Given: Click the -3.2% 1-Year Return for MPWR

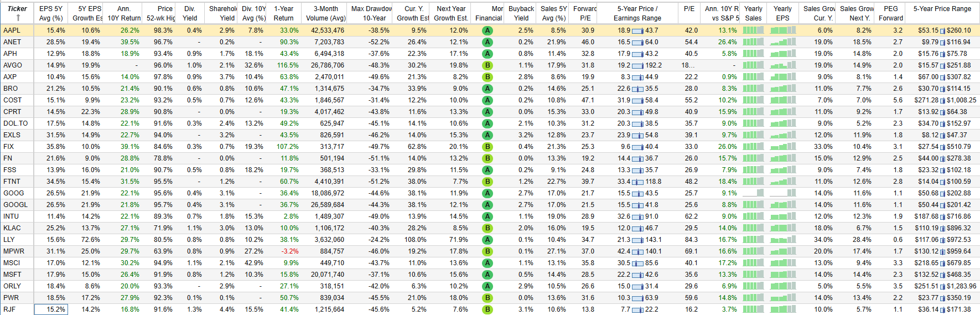Looking at the screenshot, I should click(x=289, y=251).
